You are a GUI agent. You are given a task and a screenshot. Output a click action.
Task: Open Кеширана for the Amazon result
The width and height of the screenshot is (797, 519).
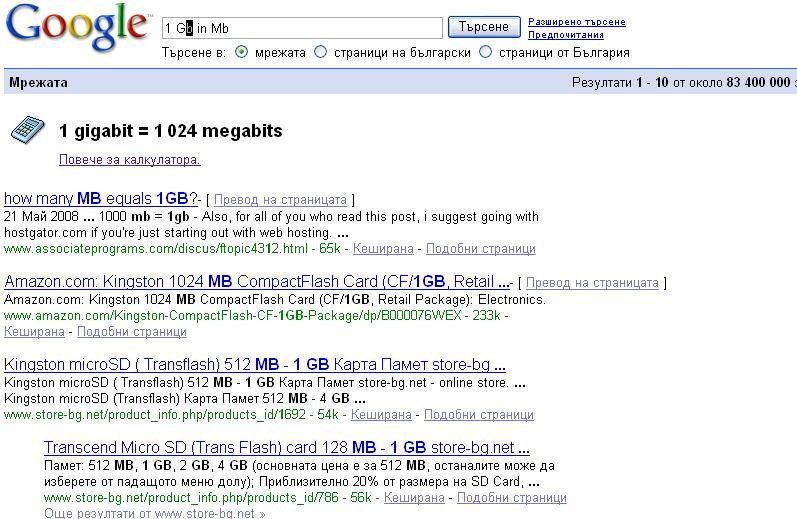[x=34, y=331]
